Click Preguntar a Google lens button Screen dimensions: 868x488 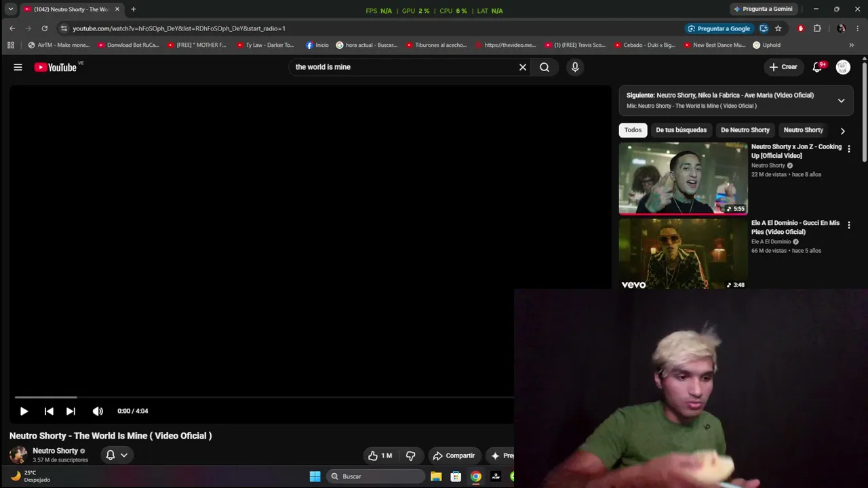click(x=719, y=28)
